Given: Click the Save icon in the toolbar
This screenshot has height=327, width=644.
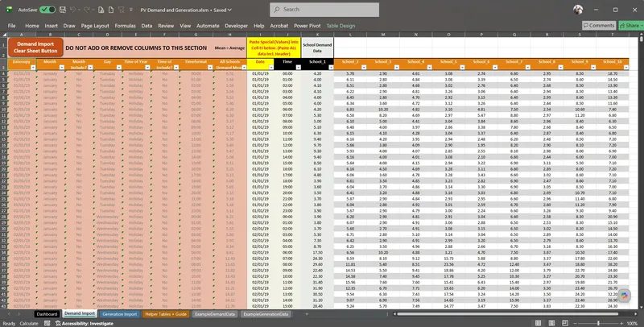Looking at the screenshot, I should coord(63,10).
